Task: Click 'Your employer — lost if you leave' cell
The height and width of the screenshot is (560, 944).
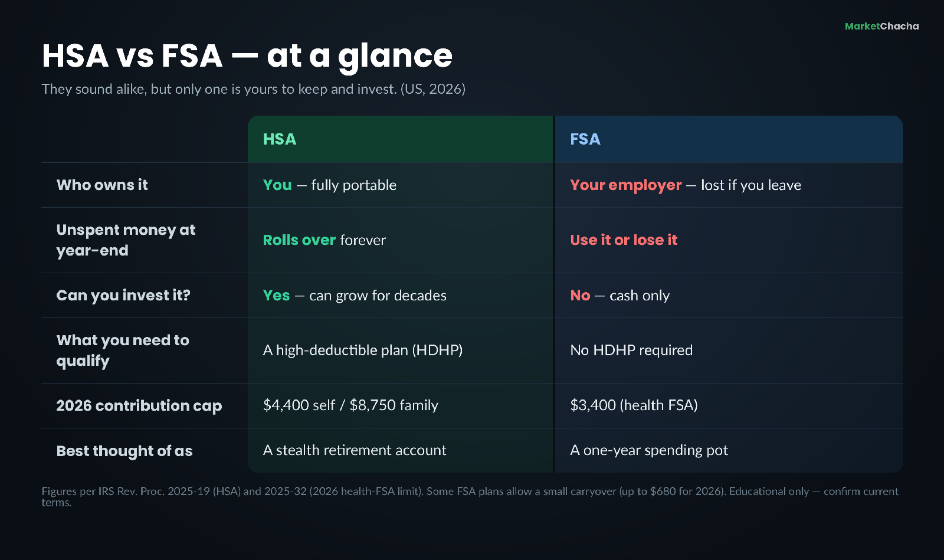Action: pyautogui.click(x=686, y=185)
